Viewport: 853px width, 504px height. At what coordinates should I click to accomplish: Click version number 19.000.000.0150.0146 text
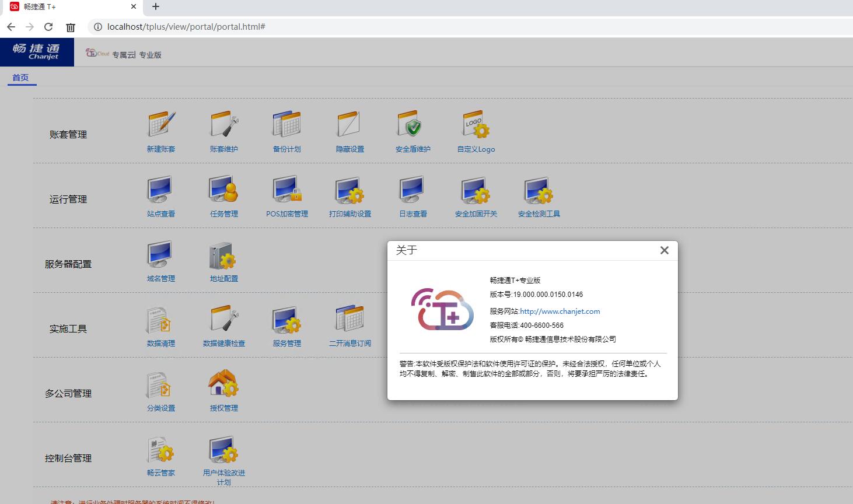pos(548,295)
